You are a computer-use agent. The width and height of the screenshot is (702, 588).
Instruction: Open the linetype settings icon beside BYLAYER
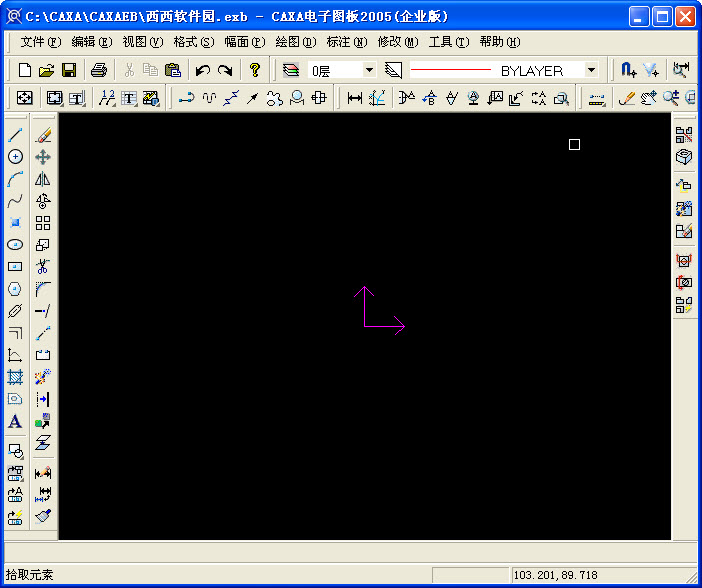coord(394,70)
